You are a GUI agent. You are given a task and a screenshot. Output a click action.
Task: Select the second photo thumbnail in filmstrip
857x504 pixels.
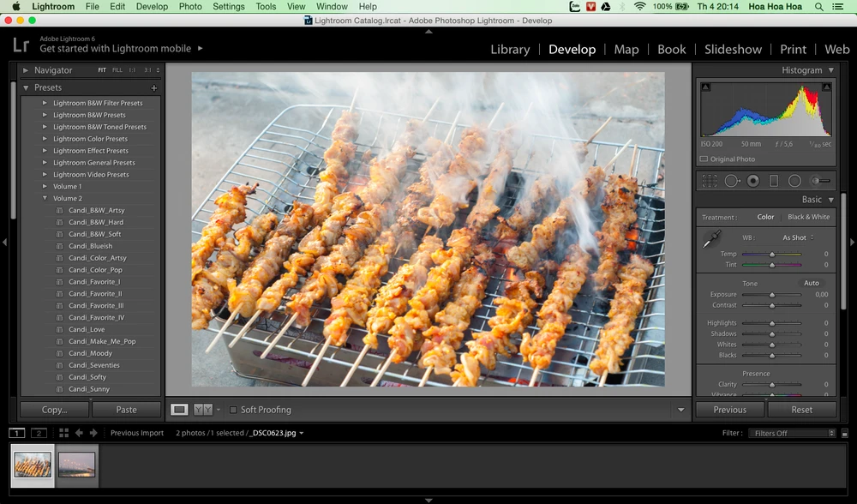[x=76, y=465]
